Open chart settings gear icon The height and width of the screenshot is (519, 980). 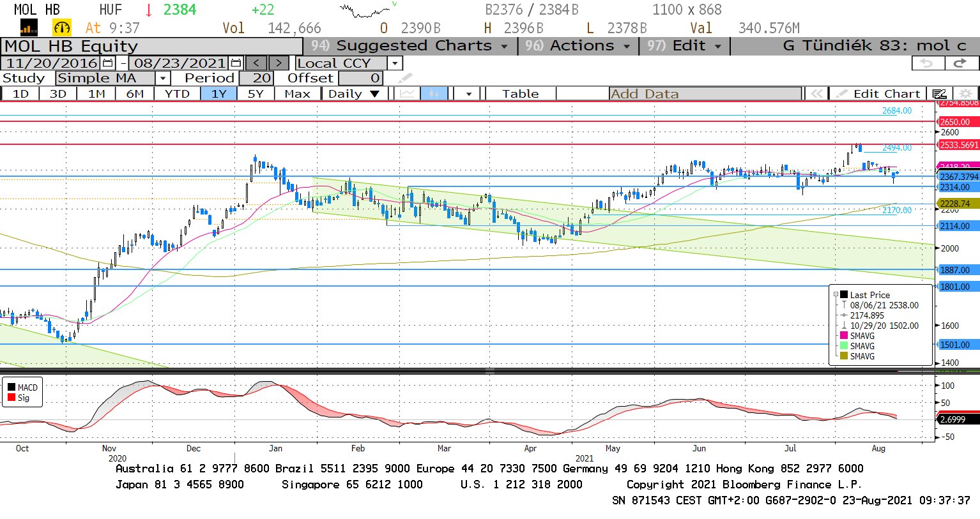966,94
